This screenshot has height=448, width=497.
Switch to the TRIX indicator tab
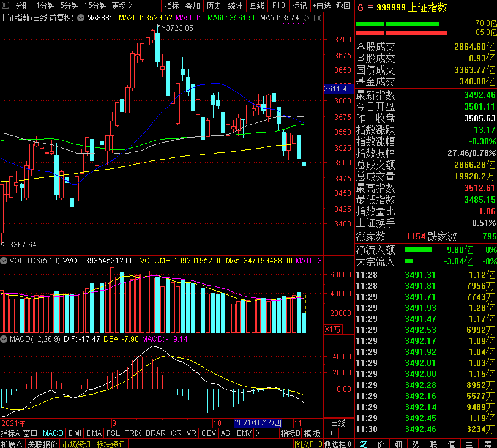click(x=133, y=433)
